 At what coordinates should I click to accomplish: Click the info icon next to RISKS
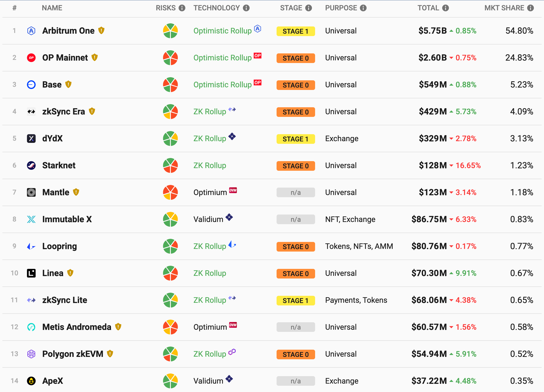182,8
